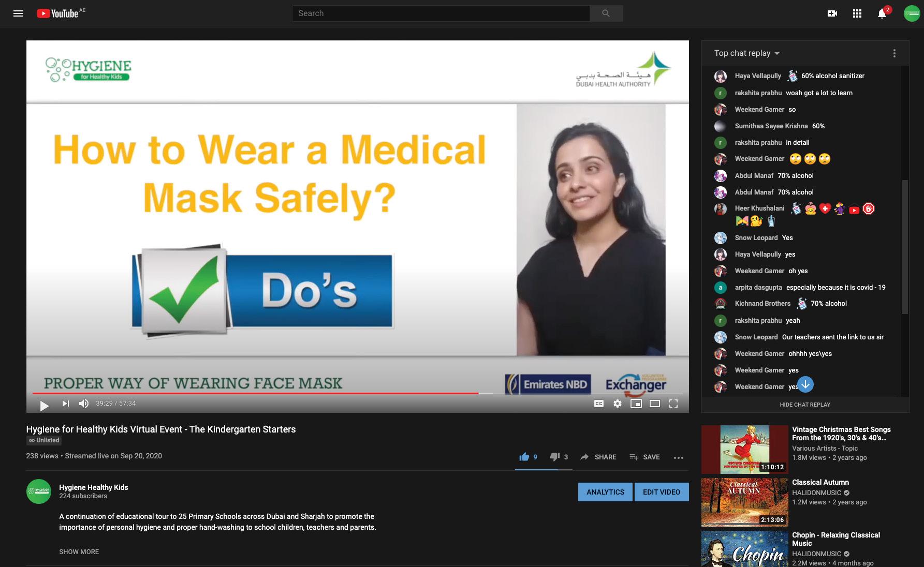Share this video
This screenshot has width=924, height=567.
598,457
